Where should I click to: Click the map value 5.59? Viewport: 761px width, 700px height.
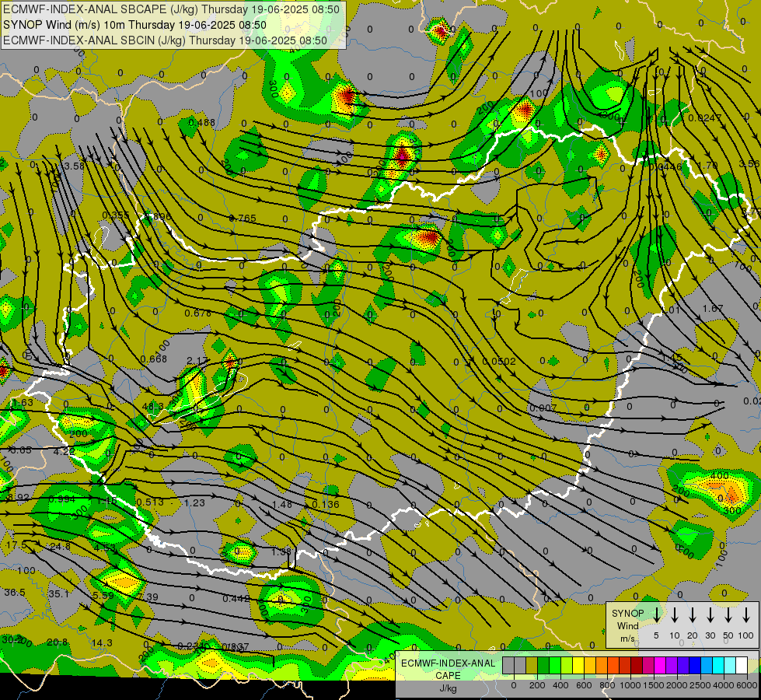(x=103, y=595)
